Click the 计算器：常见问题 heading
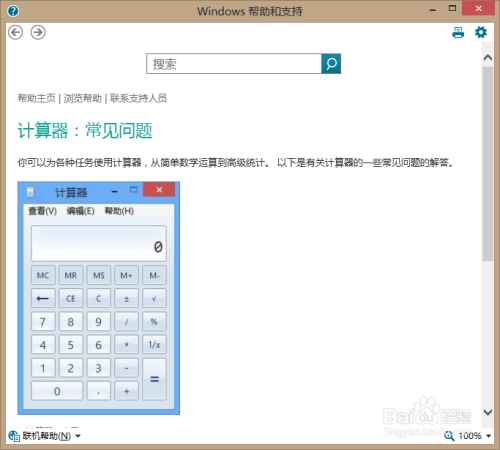500x450 pixels. [x=85, y=130]
